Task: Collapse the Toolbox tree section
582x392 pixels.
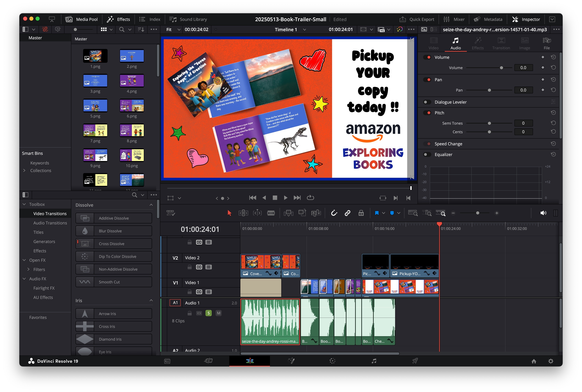Action: (24, 204)
